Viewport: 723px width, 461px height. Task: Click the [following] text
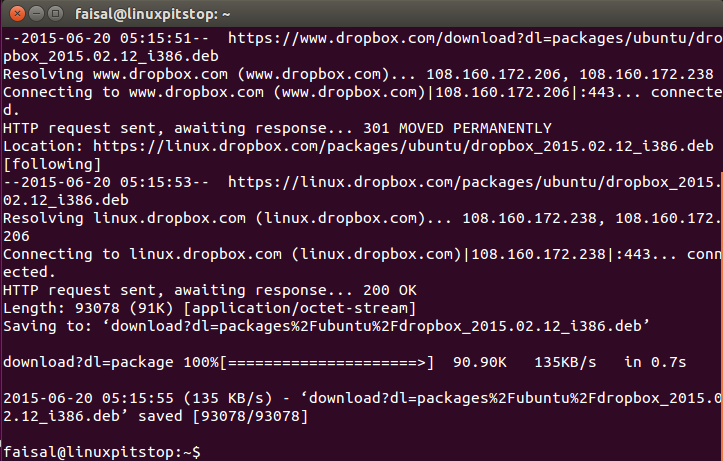pyautogui.click(x=52, y=164)
